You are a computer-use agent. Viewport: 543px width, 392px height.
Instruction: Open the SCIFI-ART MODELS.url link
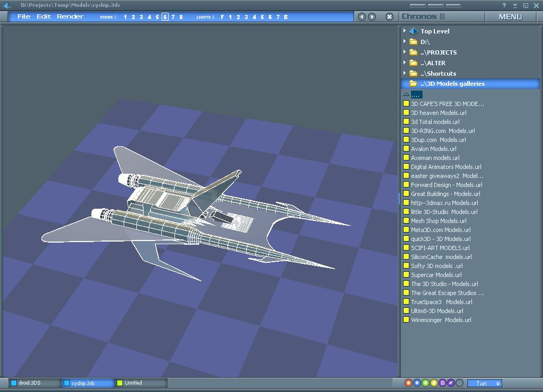440,248
